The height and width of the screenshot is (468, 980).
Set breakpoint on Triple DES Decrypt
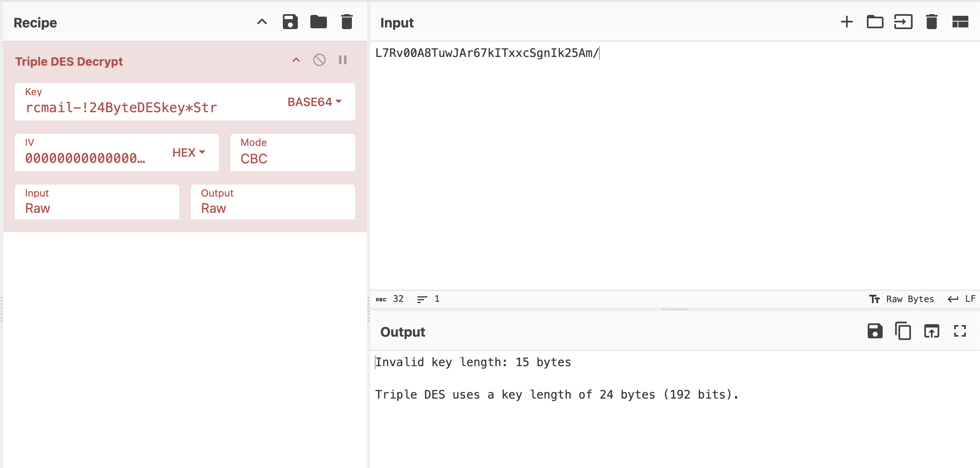[x=343, y=60]
